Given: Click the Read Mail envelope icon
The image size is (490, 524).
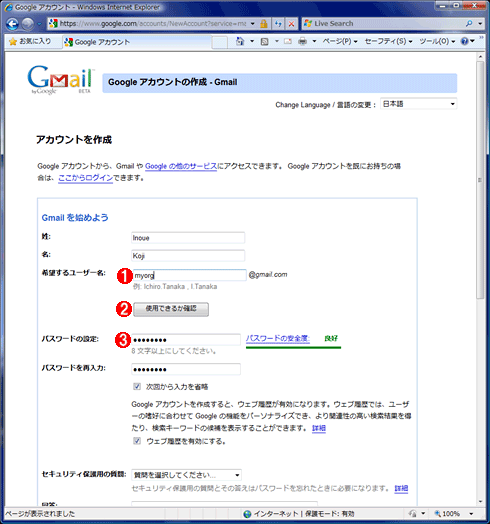Looking at the screenshot, I should [x=288, y=41].
